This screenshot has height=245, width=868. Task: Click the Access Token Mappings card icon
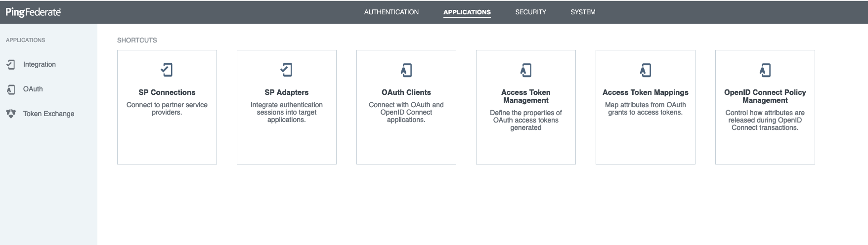646,70
